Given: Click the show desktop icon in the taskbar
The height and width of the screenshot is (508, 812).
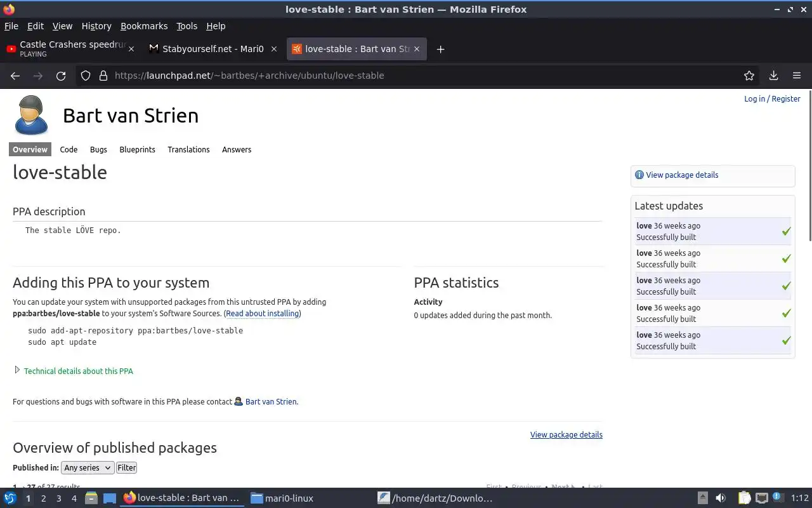Looking at the screenshot, I should (110, 498).
